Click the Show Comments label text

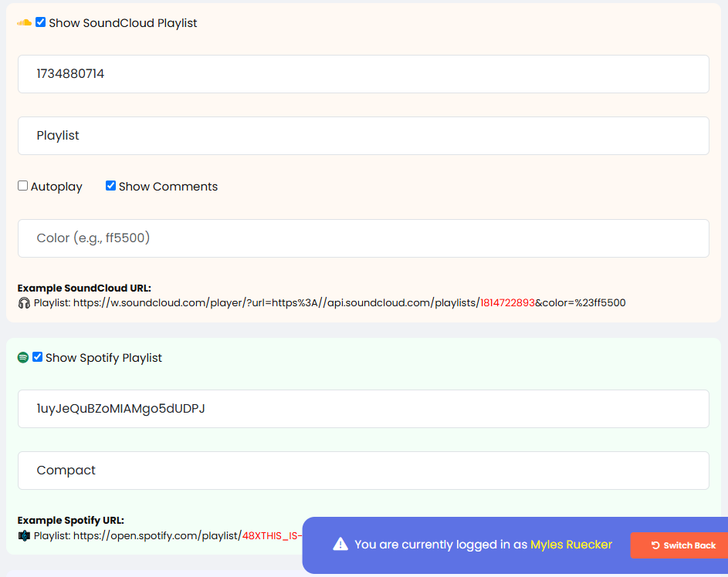tap(168, 187)
